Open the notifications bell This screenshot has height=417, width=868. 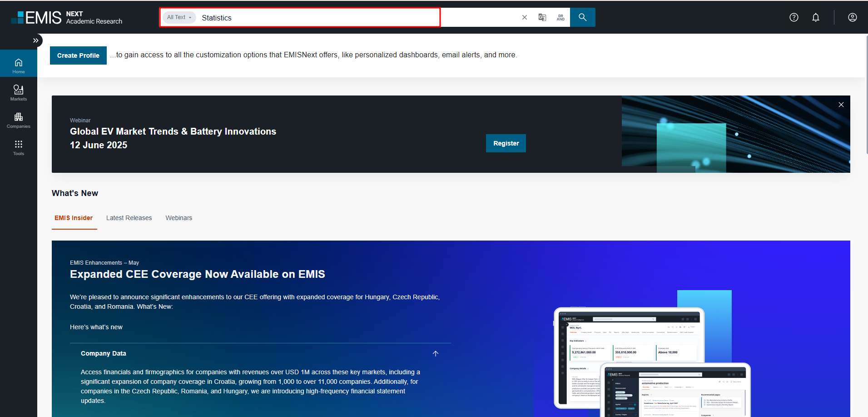click(816, 17)
